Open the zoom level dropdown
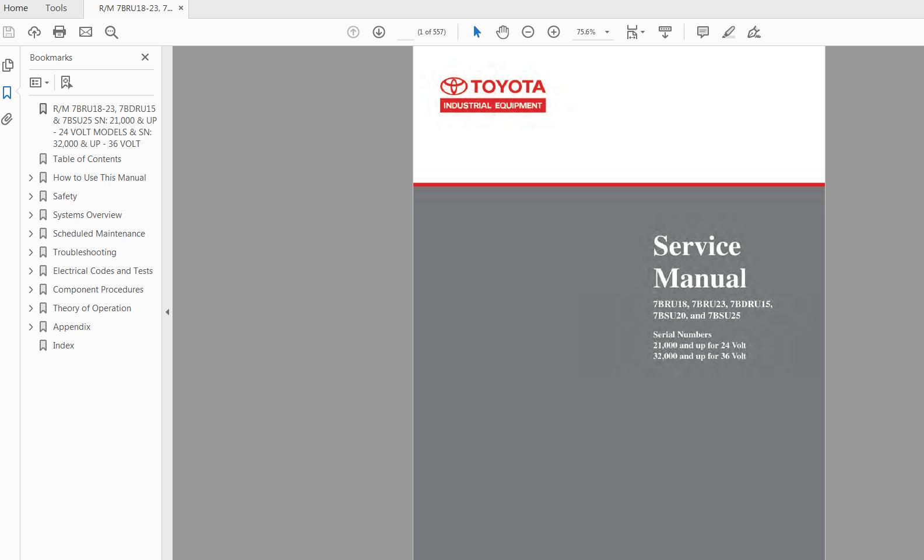Image resolution: width=924 pixels, height=560 pixels. tap(607, 32)
